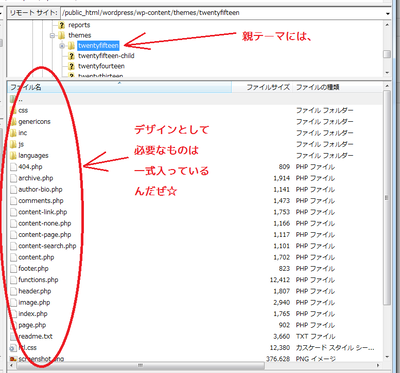400x373 pixels.
Task: Collapse the themes tree folder
Action: coord(52,35)
